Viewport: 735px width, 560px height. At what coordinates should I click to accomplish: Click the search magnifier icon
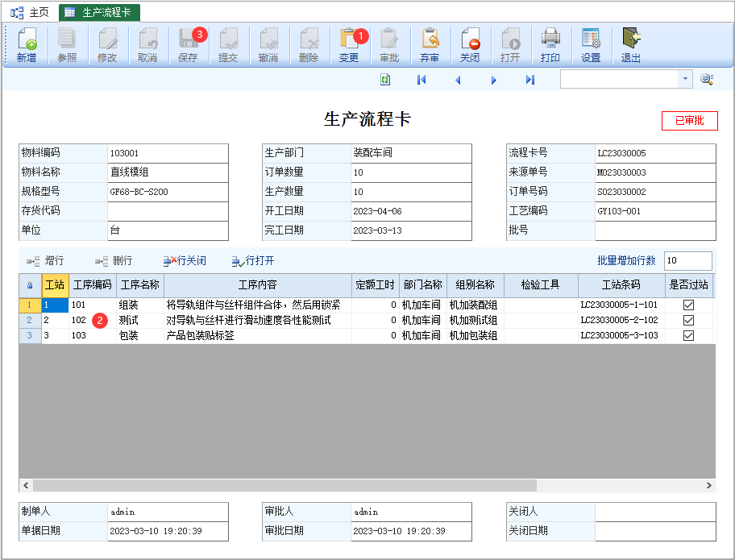(707, 79)
